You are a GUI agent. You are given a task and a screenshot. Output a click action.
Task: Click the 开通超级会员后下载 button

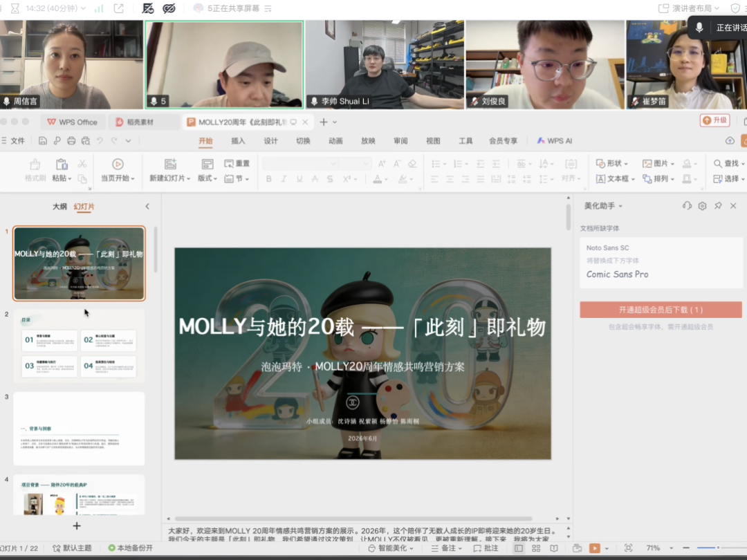tap(661, 310)
